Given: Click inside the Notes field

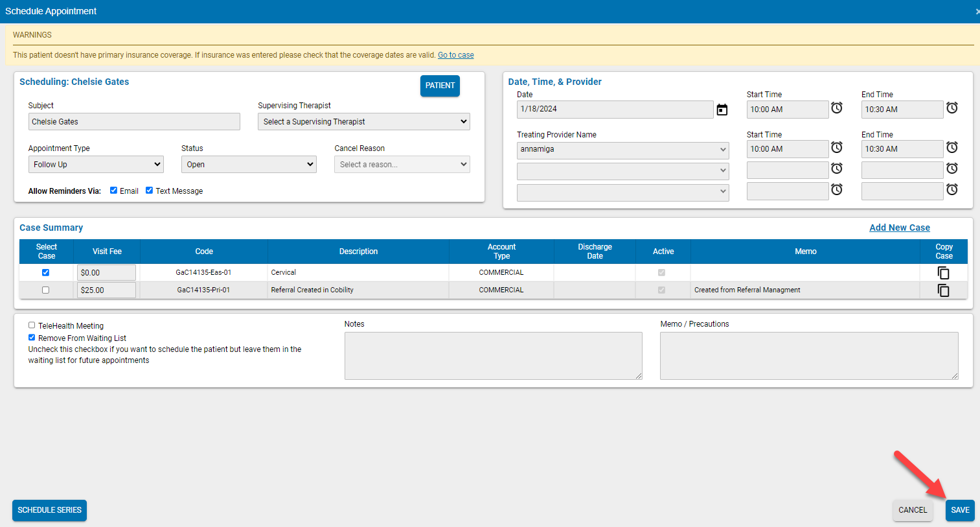Looking at the screenshot, I should [493, 355].
